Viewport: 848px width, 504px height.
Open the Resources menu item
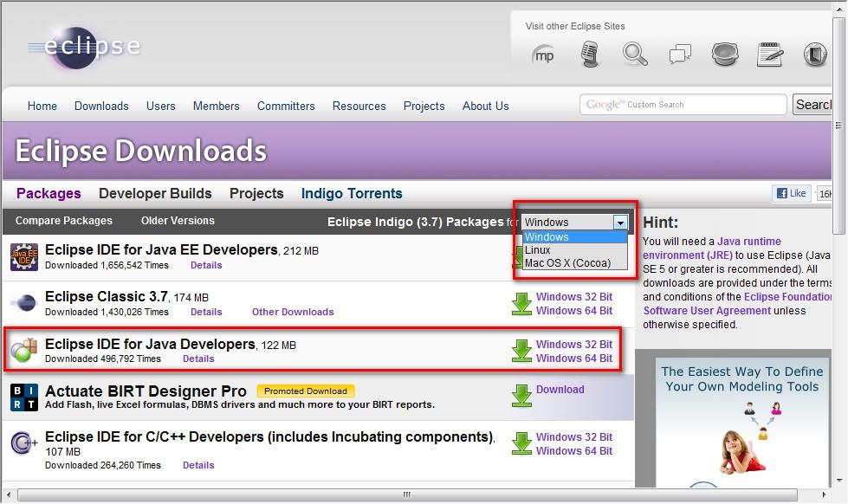coord(359,106)
